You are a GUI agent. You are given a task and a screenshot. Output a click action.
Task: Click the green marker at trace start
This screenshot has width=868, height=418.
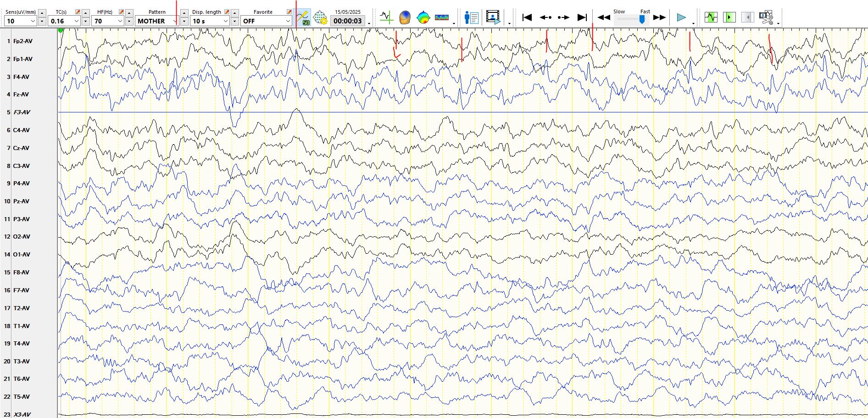[x=61, y=30]
